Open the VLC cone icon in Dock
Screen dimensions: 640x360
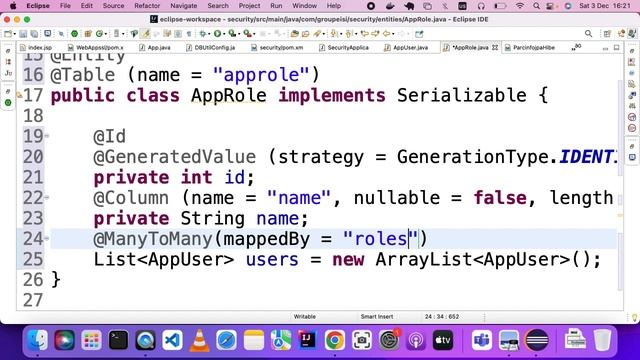(x=199, y=340)
